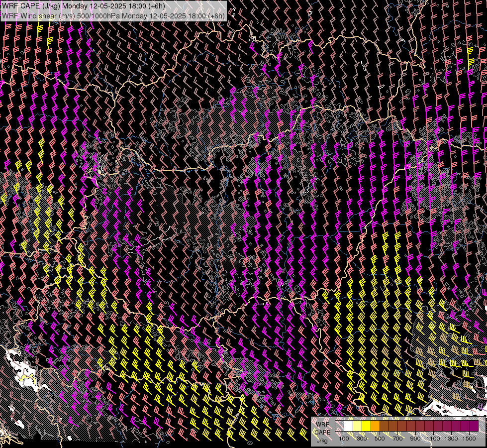Click the white CAPE legend swatch
Screen dimensions: 487x448
[349, 426]
